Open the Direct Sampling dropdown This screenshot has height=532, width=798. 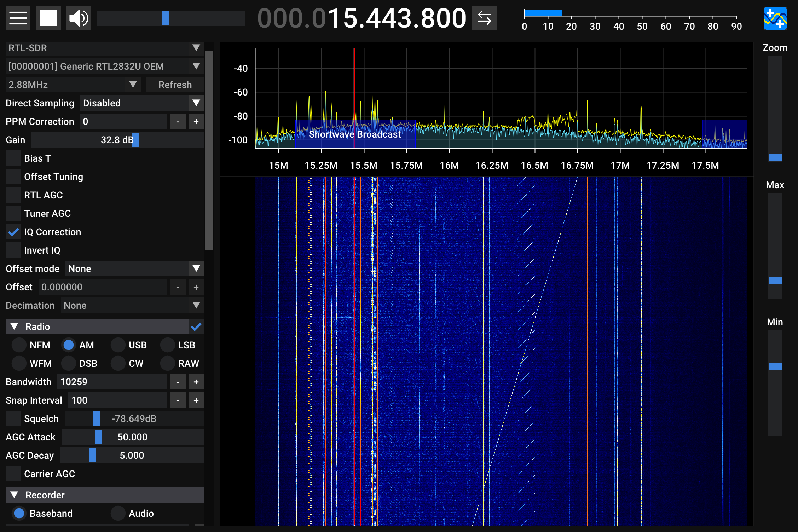[142, 103]
